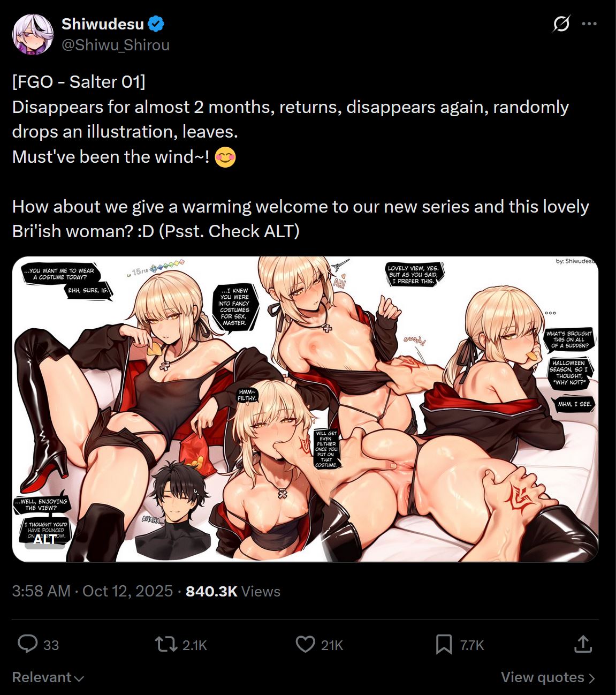
Task: Open the 3:58 AM Oct 12, 2025 timestamp
Action: tap(93, 591)
